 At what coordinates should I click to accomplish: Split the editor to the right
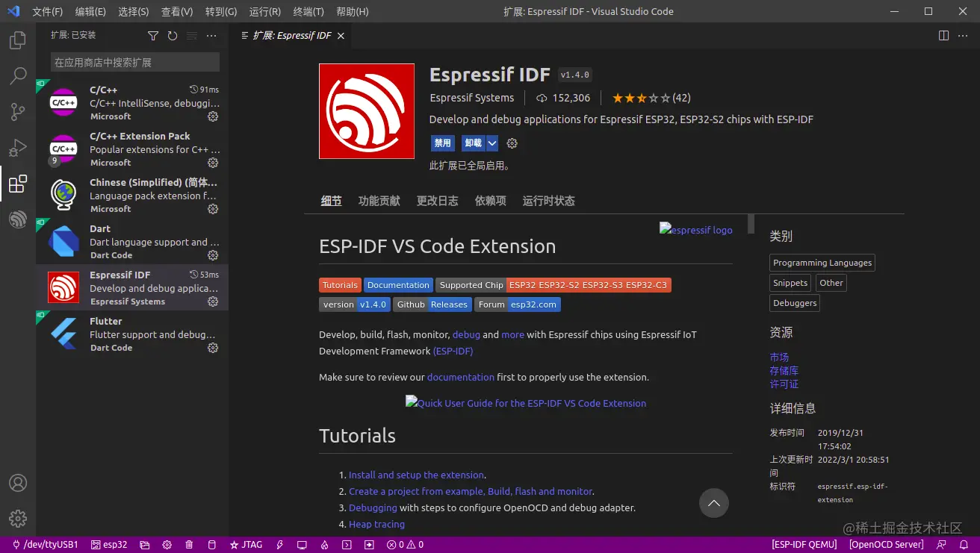[944, 35]
